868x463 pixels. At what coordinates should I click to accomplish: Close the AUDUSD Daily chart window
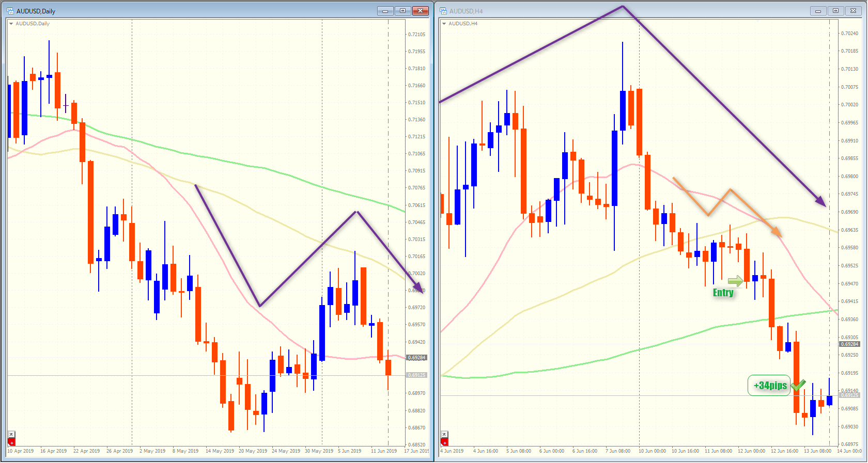421,11
